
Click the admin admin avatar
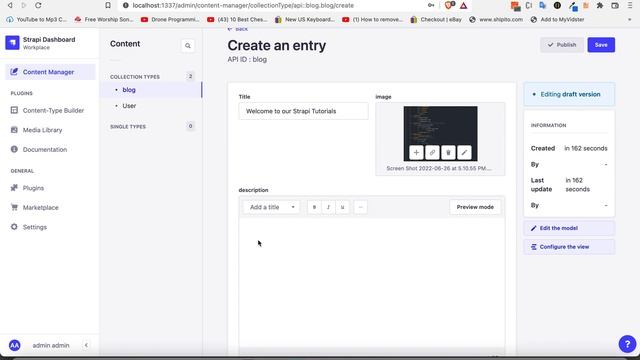(x=14, y=345)
